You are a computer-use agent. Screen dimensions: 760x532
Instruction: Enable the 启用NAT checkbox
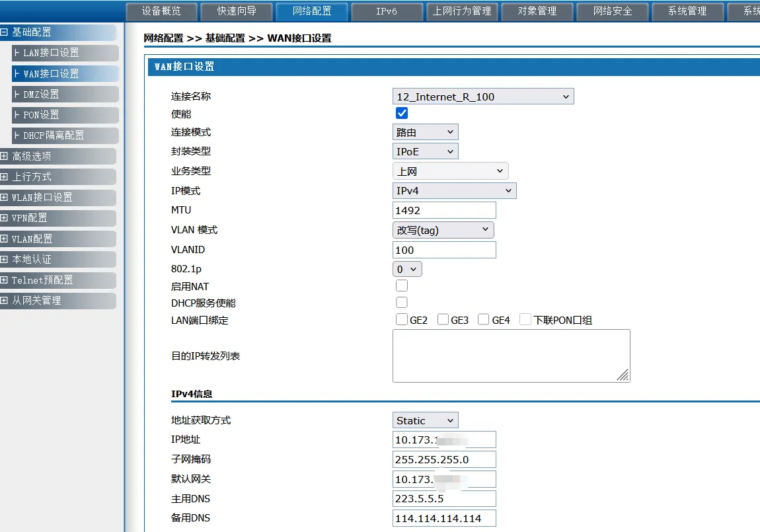402,286
